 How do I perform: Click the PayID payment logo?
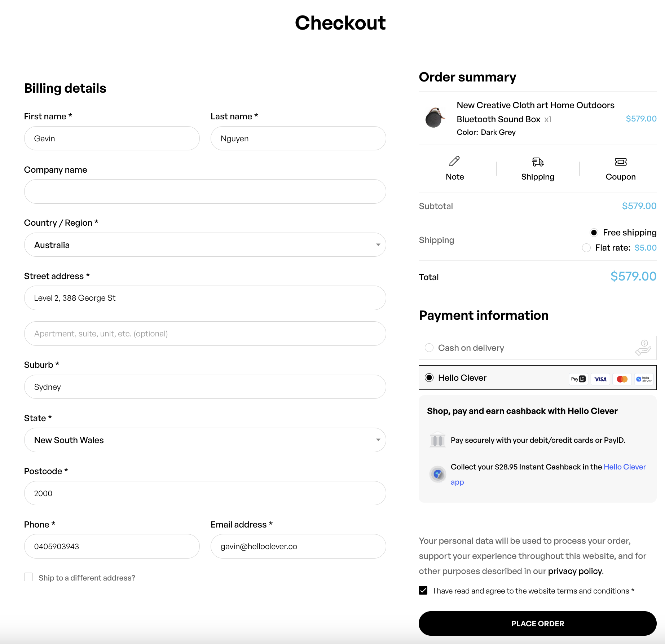pyautogui.click(x=578, y=379)
